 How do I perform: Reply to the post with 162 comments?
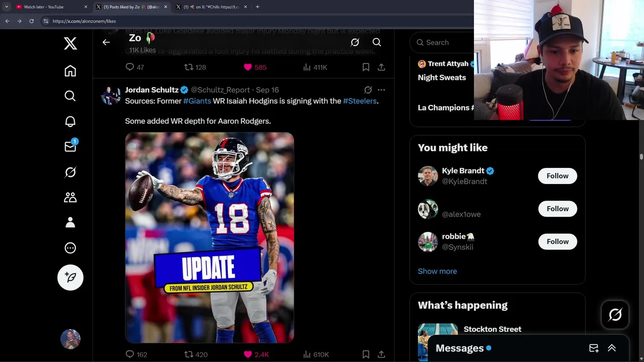coord(136,354)
